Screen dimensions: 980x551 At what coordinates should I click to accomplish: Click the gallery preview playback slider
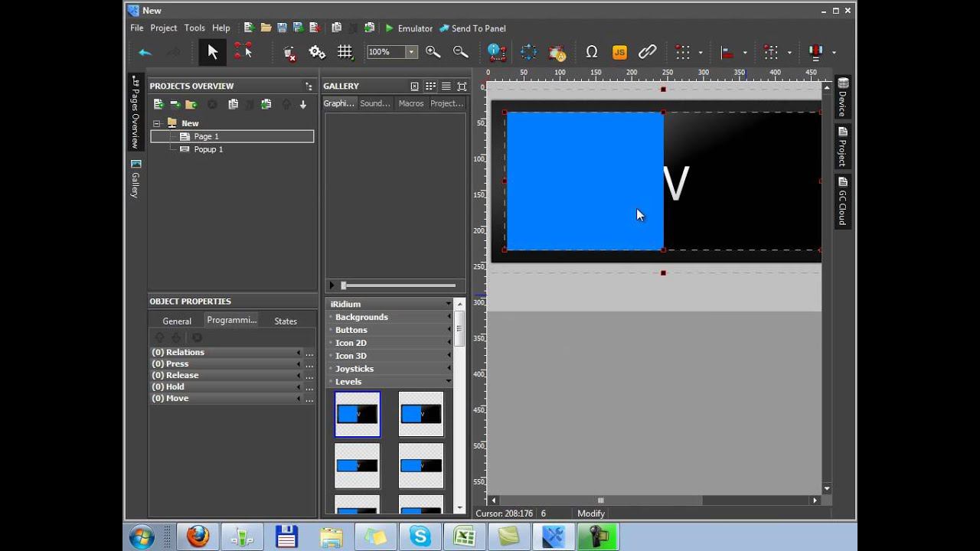[398, 285]
